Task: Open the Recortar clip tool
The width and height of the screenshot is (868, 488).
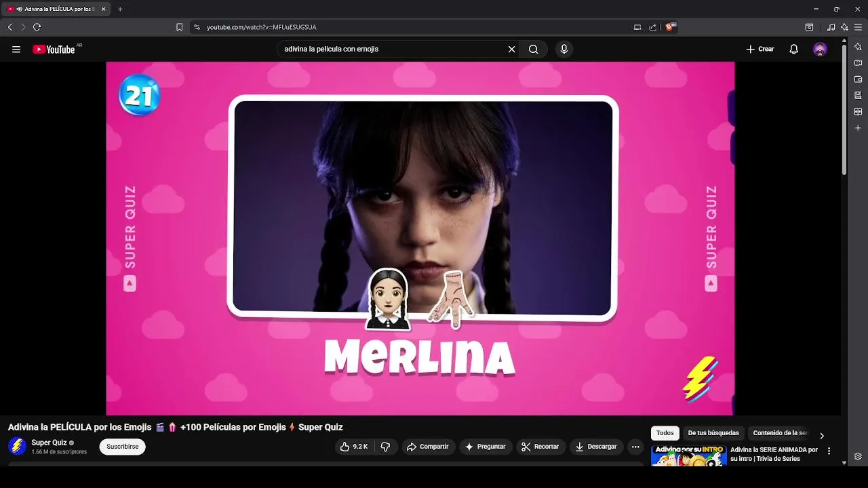Action: (540, 447)
